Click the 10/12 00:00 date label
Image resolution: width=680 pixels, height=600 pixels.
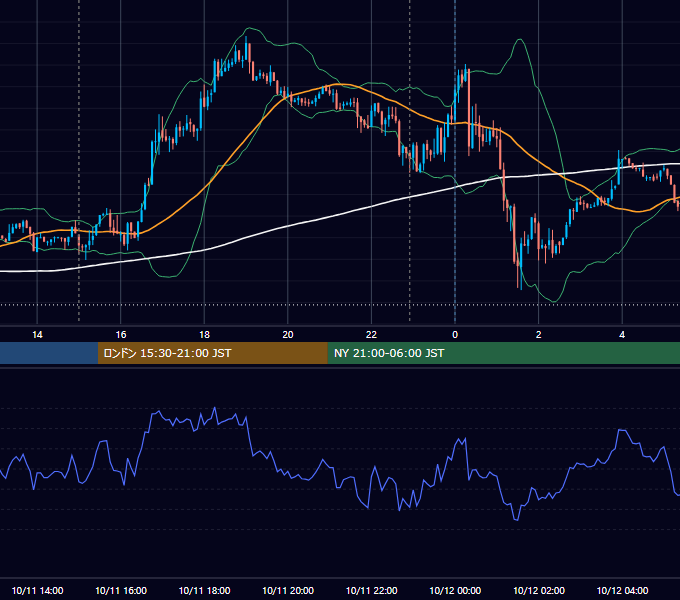click(455, 590)
